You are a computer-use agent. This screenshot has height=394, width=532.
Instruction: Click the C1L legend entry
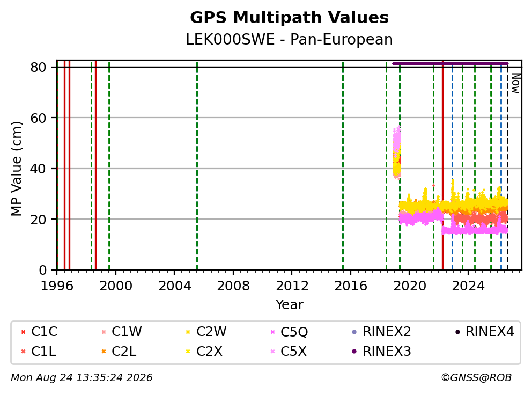[x=38, y=351]
